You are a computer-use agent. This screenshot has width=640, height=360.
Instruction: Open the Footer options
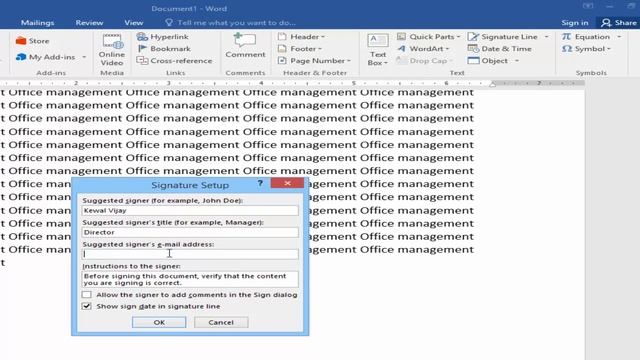click(300, 49)
